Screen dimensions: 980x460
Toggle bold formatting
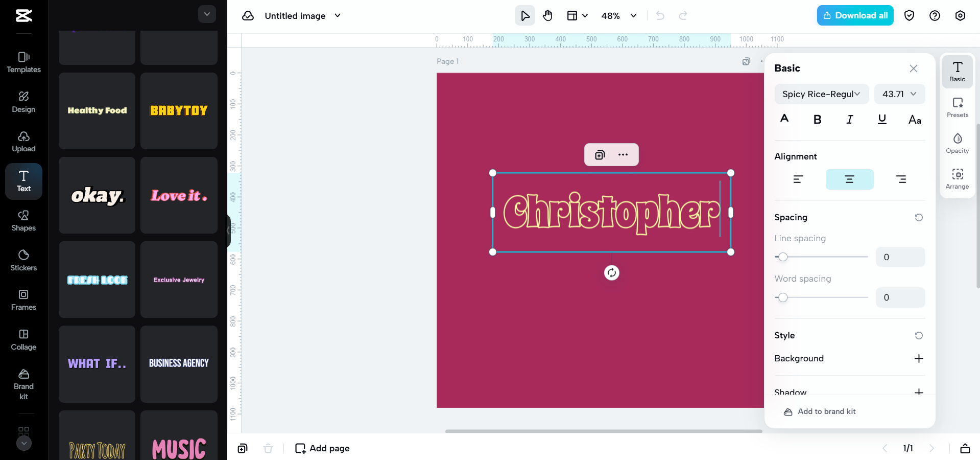817,120
